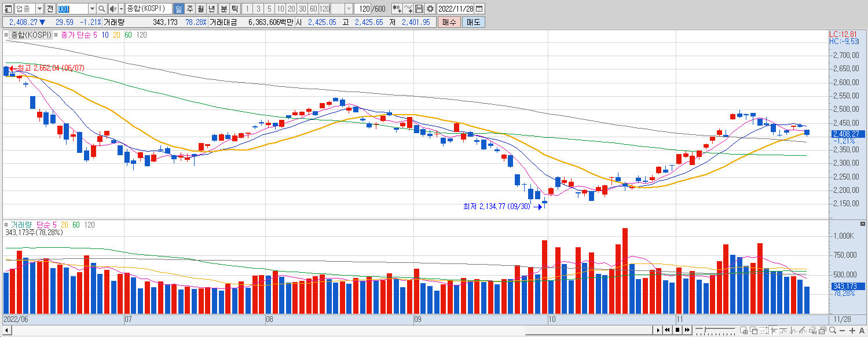The height and width of the screenshot is (337, 868).
Task: Play the chart replay
Action: (x=658, y=330)
